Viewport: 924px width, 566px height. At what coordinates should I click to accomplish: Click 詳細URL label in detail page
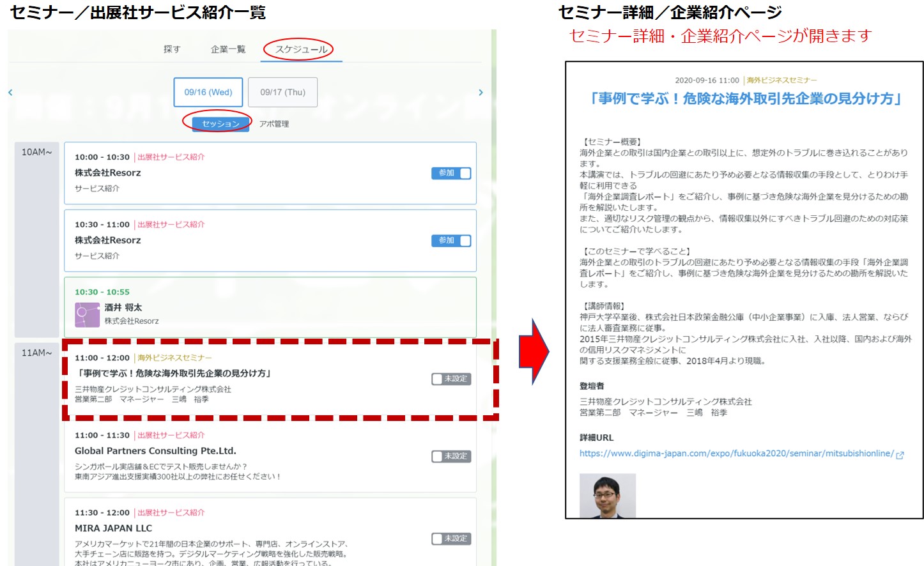pos(596,438)
